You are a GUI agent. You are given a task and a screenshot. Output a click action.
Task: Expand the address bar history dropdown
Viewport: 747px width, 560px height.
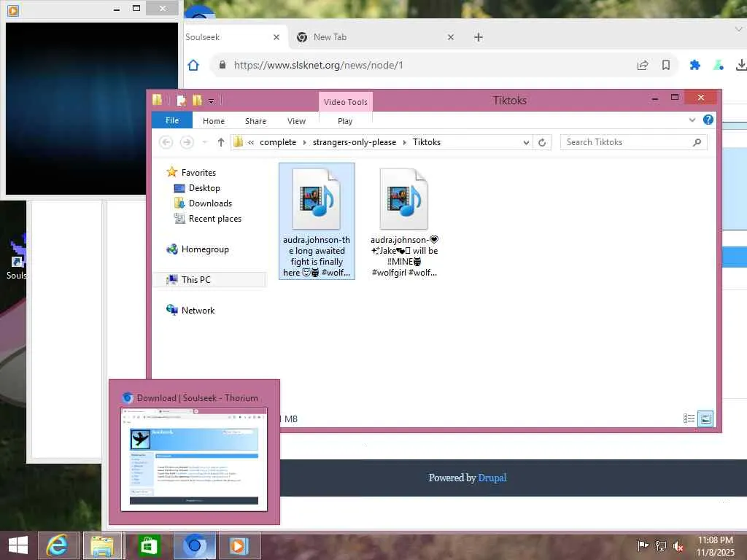pyautogui.click(x=526, y=142)
